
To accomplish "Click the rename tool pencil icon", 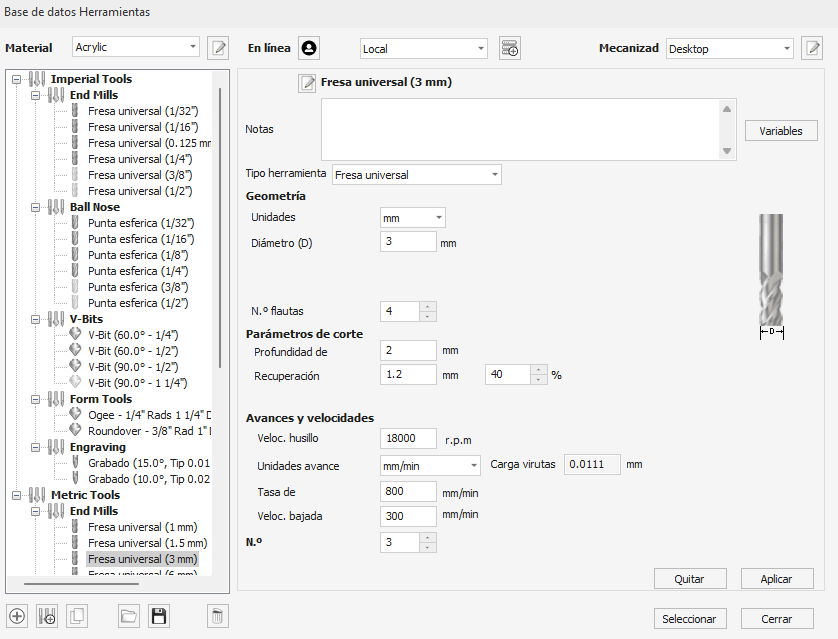I will [307, 83].
